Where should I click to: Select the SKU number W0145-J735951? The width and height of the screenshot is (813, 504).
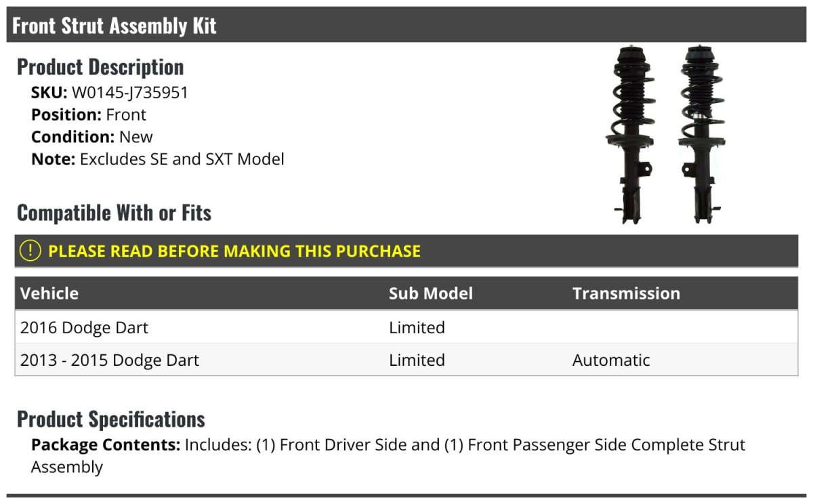click(130, 93)
